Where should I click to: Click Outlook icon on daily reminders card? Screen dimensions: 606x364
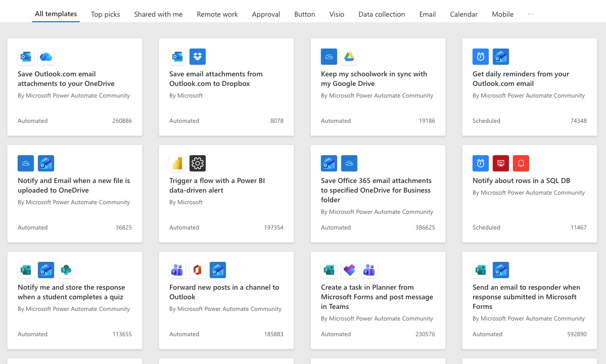click(x=500, y=57)
